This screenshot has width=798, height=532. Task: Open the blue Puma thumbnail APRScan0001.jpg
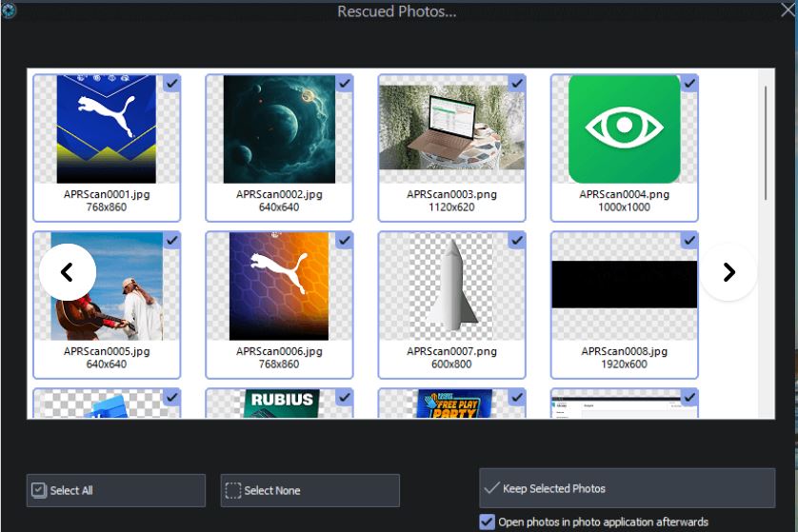pos(107,129)
